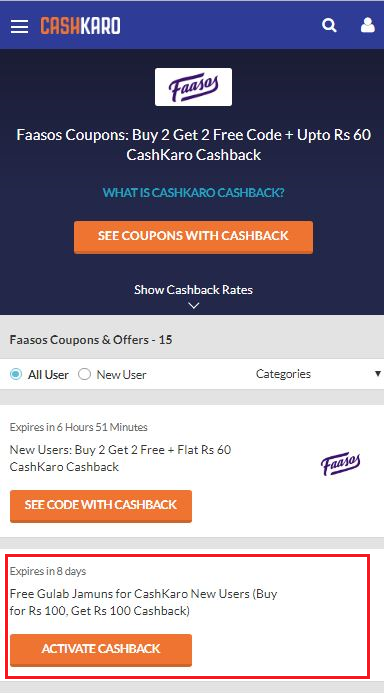Click See Coupons With Cashback button
The width and height of the screenshot is (384, 694).
coord(193,237)
